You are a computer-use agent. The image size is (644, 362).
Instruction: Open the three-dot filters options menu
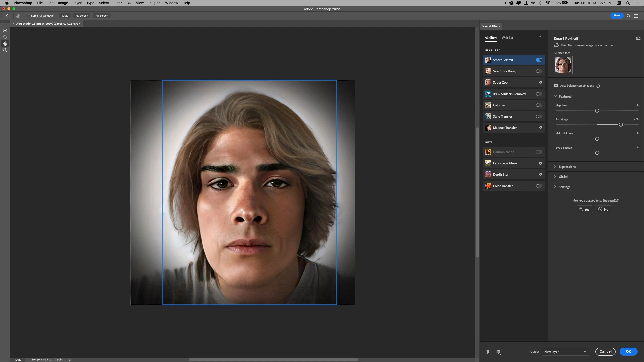click(539, 37)
